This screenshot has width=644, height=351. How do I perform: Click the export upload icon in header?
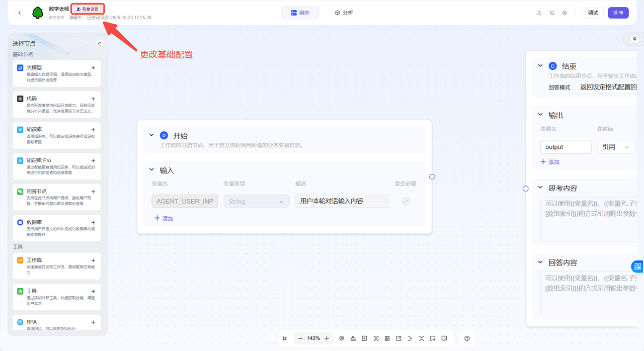point(539,13)
